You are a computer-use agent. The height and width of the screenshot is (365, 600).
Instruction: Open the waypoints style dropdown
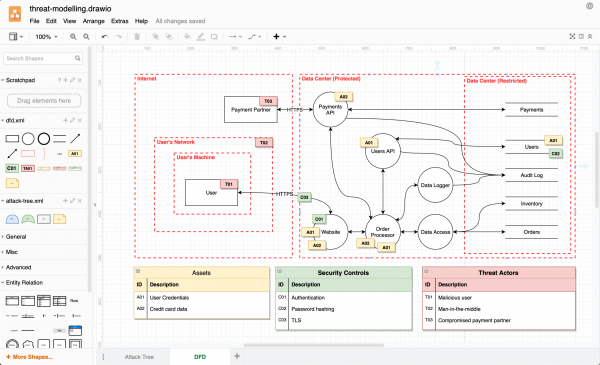[254, 37]
